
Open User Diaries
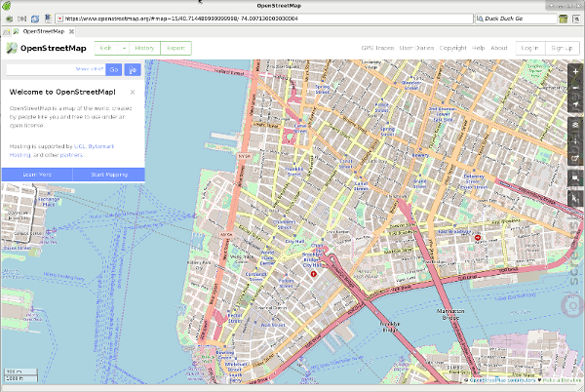[x=416, y=48]
